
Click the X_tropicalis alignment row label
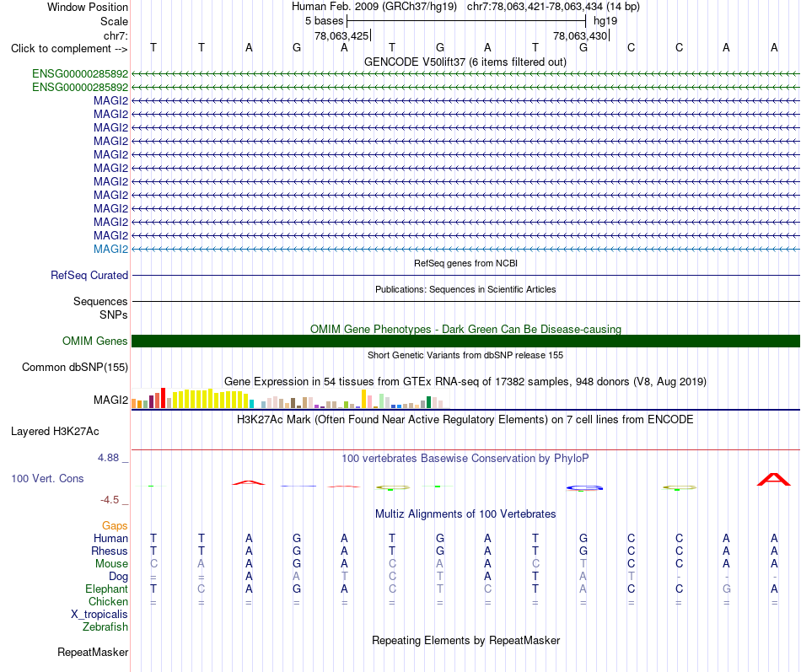99,615
